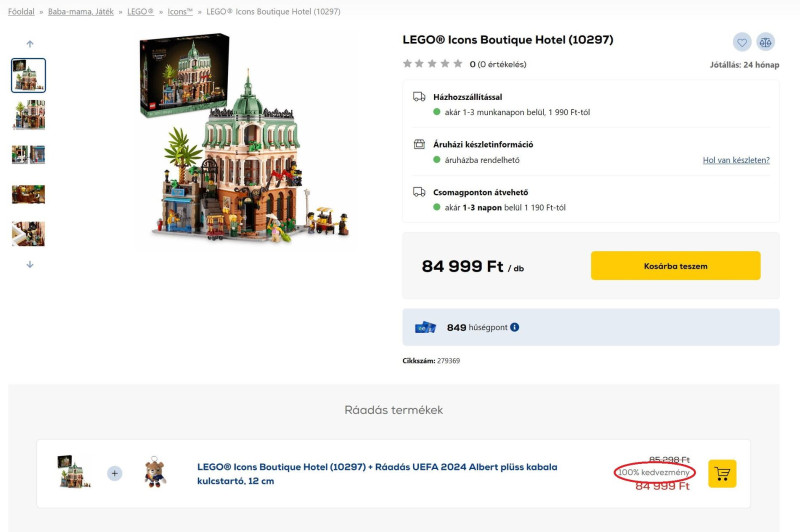This screenshot has width=800, height=532.
Task: Select the first product thumbnail
Action: click(29, 76)
